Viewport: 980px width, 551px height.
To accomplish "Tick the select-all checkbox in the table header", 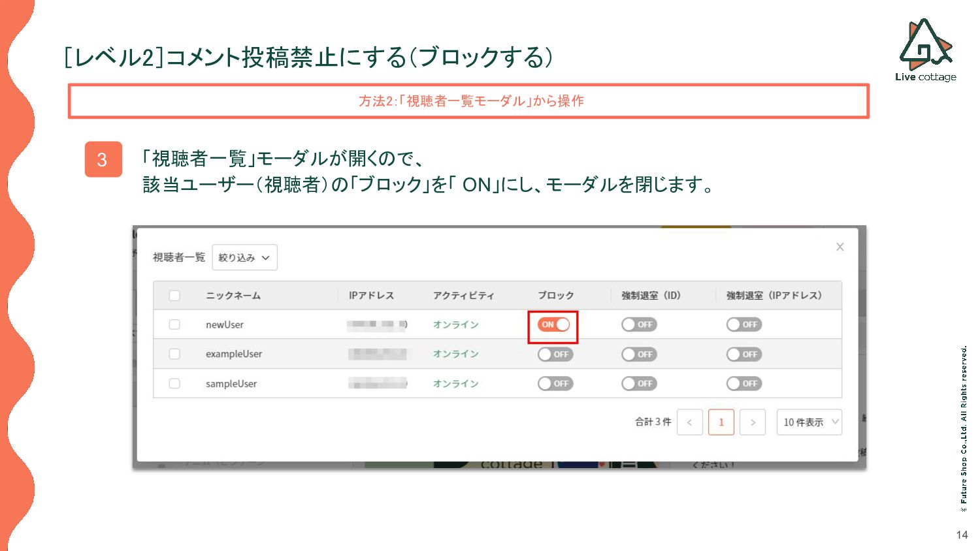I will [x=174, y=295].
